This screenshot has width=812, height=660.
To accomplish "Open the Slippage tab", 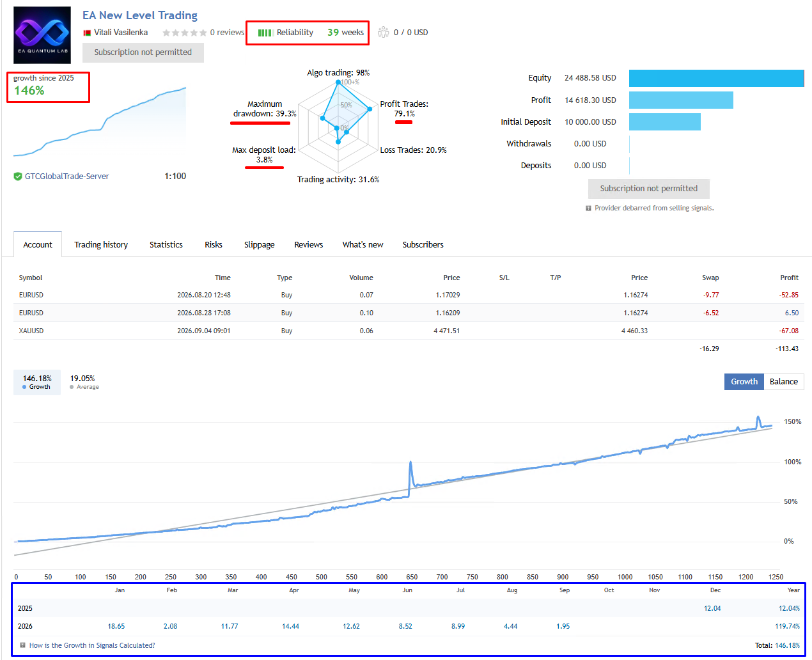I will tap(260, 244).
